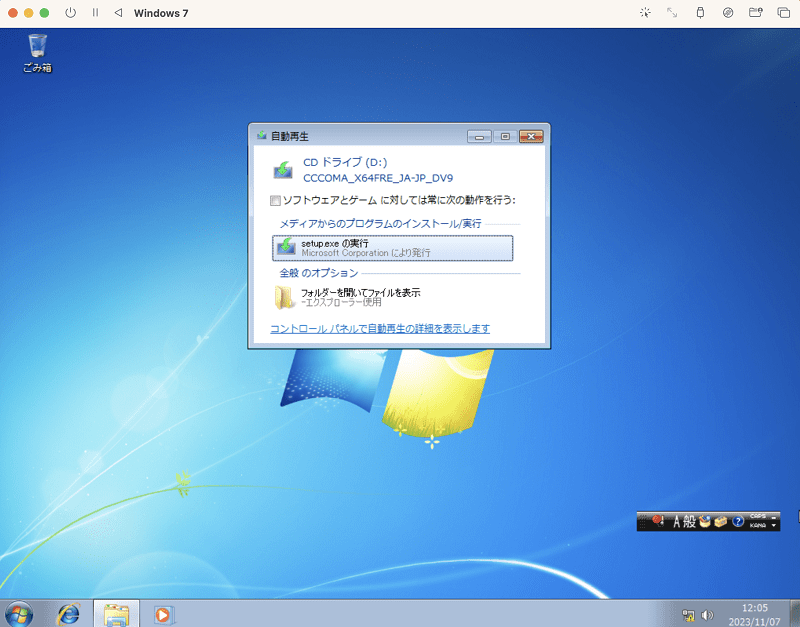Click the VM power button
The image size is (800, 627).
tap(70, 13)
